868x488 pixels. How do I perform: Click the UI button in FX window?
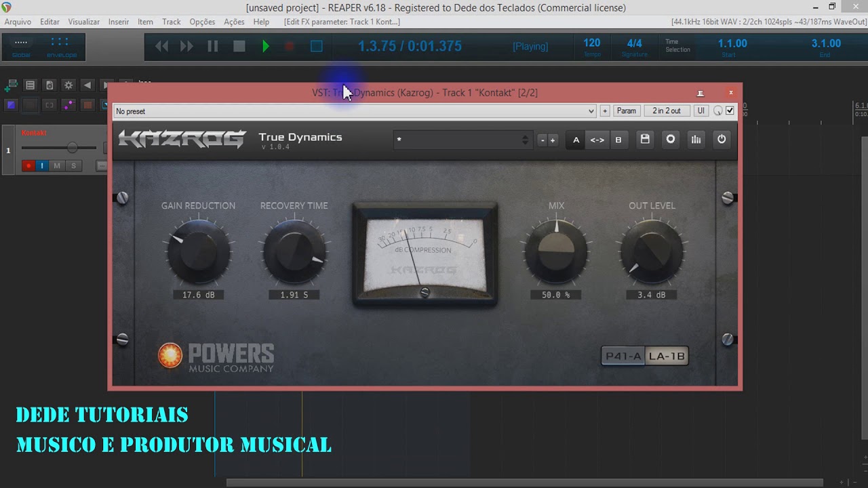[701, 111]
